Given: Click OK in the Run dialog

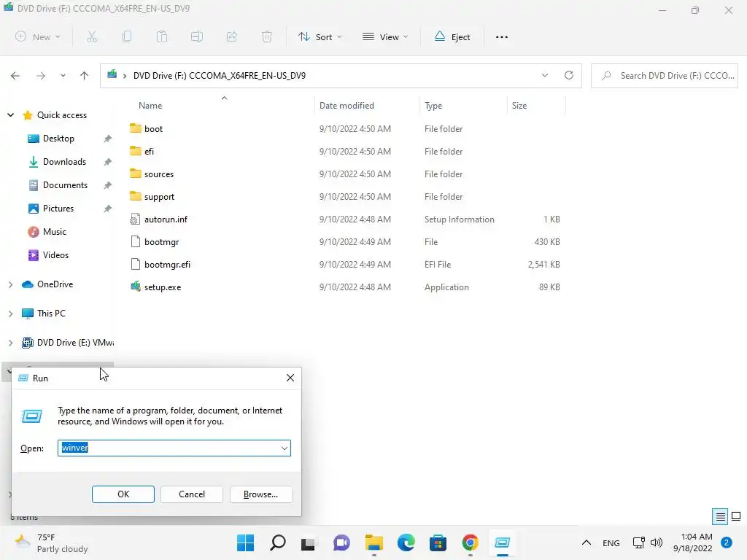Looking at the screenshot, I should (x=123, y=494).
